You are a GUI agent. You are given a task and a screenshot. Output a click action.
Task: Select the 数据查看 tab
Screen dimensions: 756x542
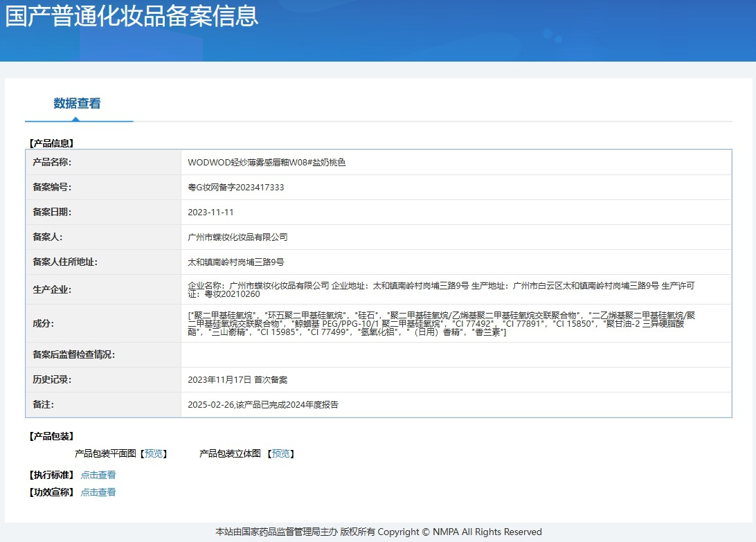point(77,103)
